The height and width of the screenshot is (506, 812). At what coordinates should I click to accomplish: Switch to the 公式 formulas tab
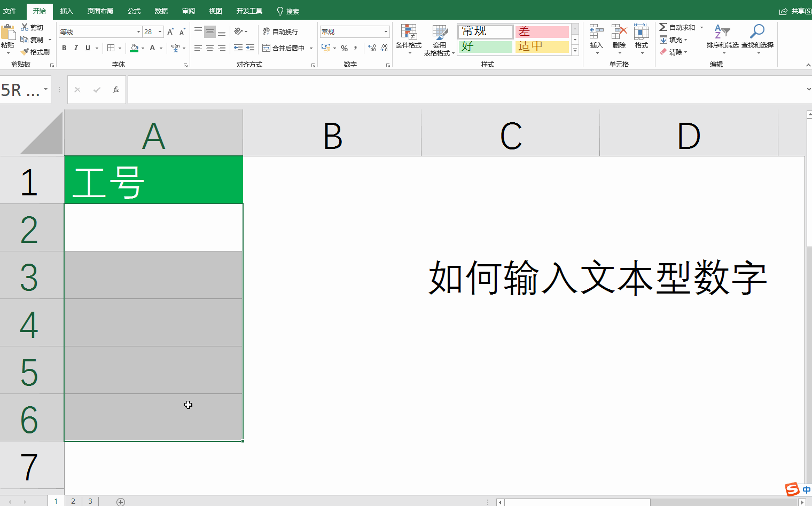coord(134,11)
